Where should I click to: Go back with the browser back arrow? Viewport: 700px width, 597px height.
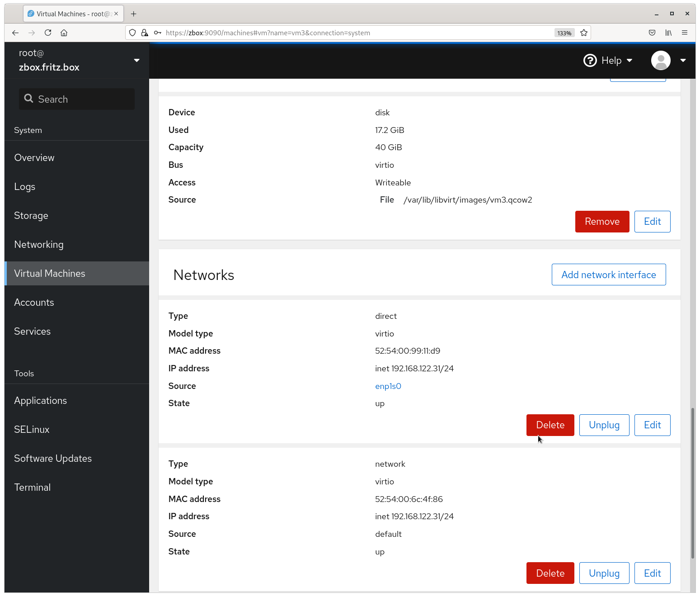coord(15,33)
